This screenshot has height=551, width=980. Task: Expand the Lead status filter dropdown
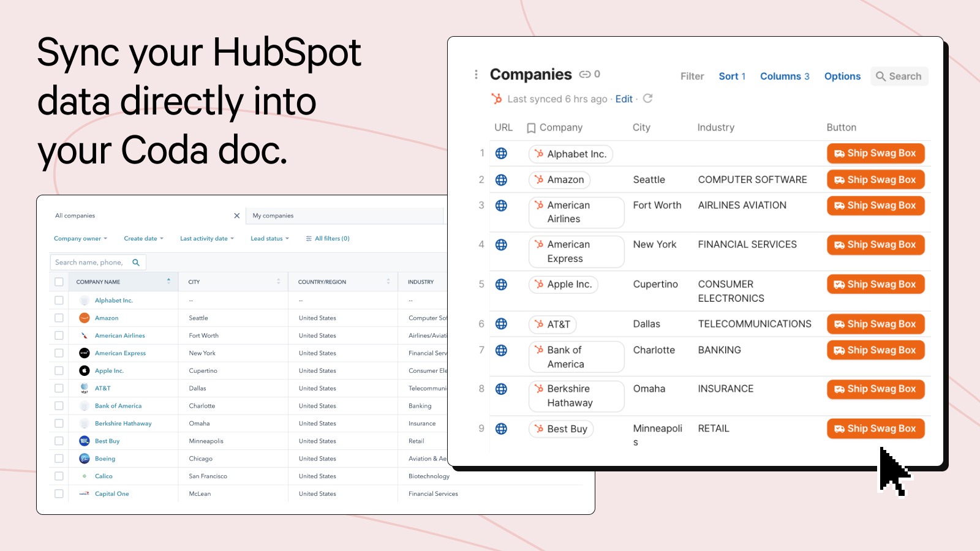(x=269, y=239)
